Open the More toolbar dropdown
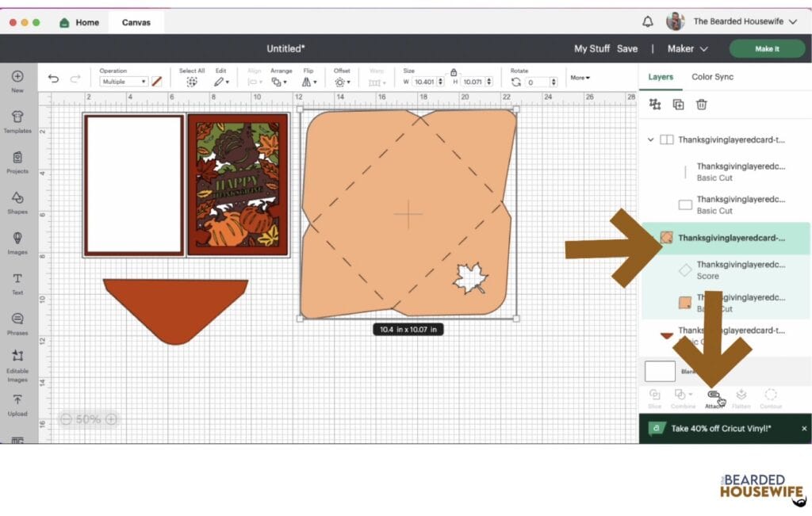 (580, 78)
